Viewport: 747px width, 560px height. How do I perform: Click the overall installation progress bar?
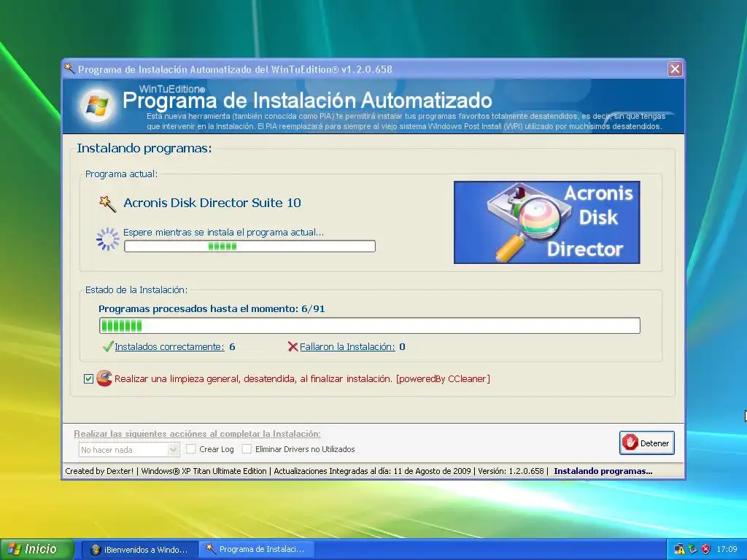[370, 326]
